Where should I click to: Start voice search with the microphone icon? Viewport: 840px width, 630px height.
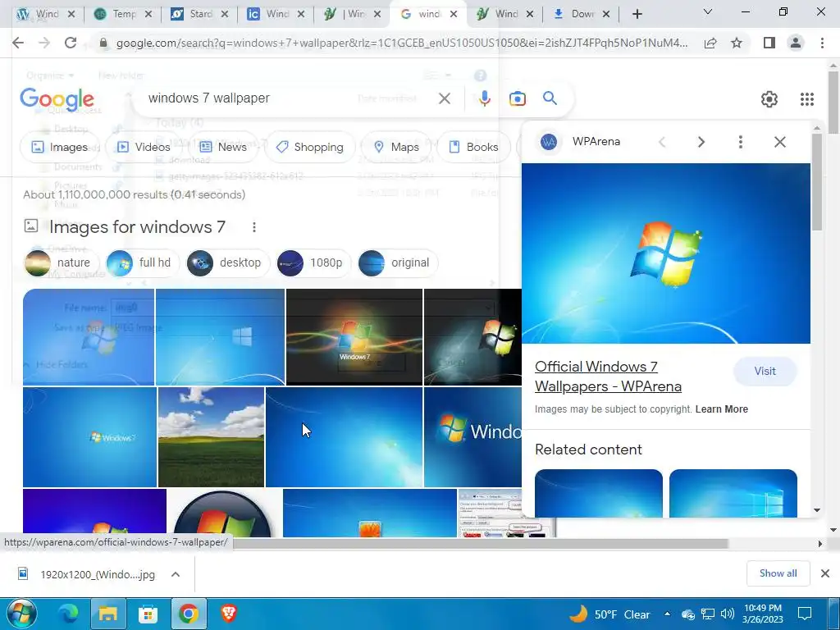click(484, 98)
